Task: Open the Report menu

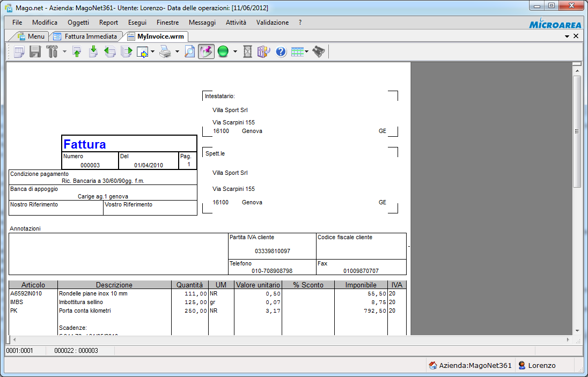Action: (108, 23)
